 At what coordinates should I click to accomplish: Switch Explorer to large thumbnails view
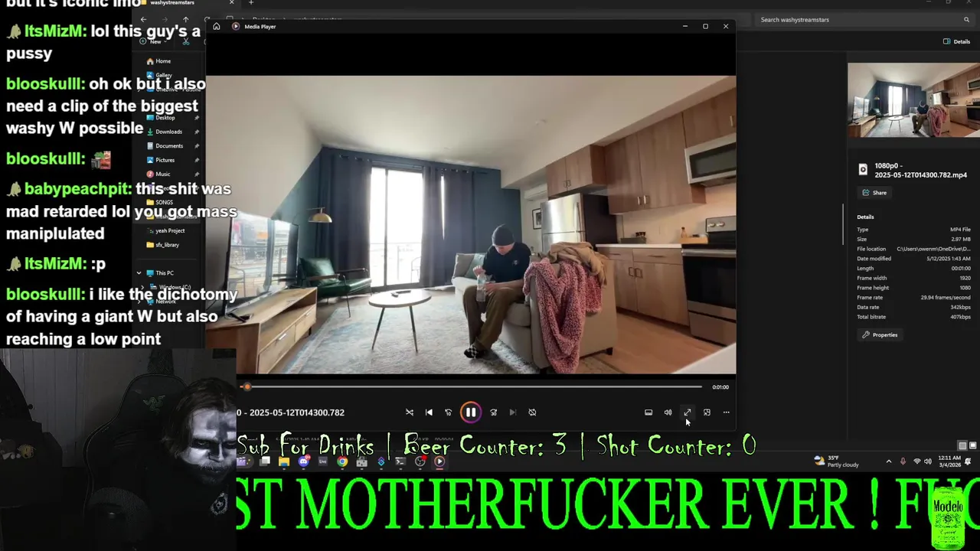973,445
